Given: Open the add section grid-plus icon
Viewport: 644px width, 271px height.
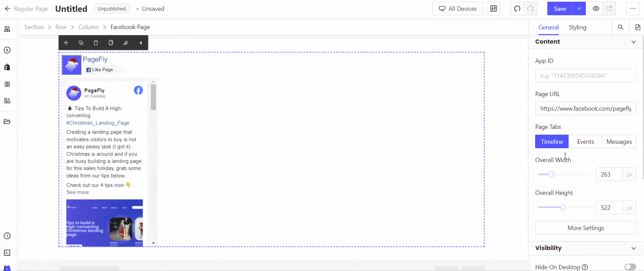Looking at the screenshot, I should point(7,100).
